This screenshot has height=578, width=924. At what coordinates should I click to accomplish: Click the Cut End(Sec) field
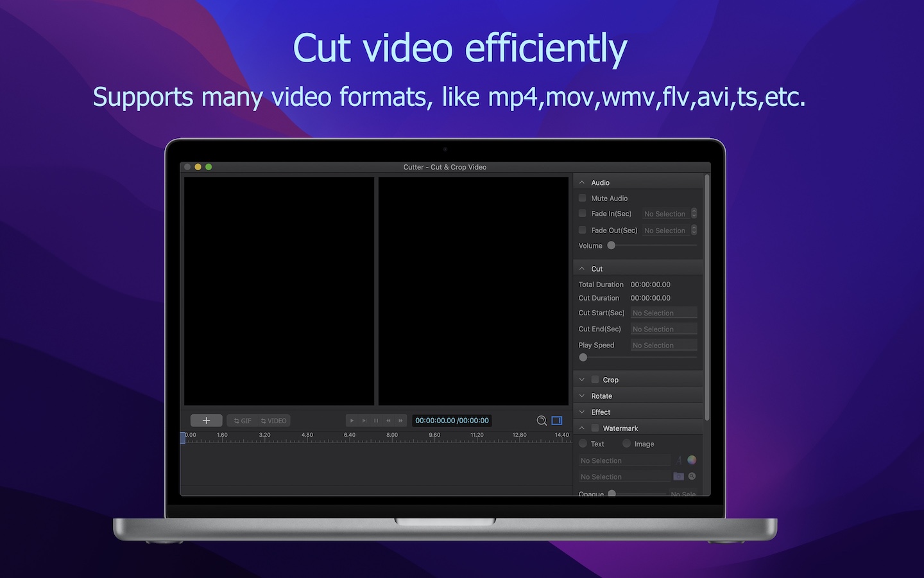pos(663,329)
